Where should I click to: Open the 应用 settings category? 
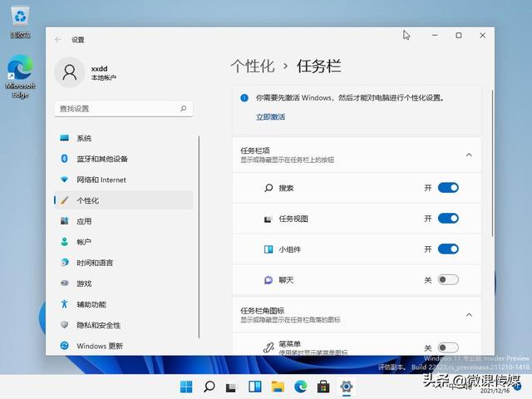coord(124,221)
